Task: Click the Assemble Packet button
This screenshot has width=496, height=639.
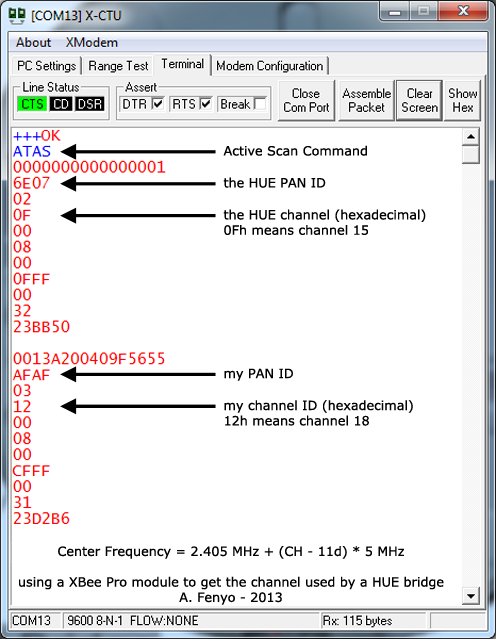Action: [366, 101]
